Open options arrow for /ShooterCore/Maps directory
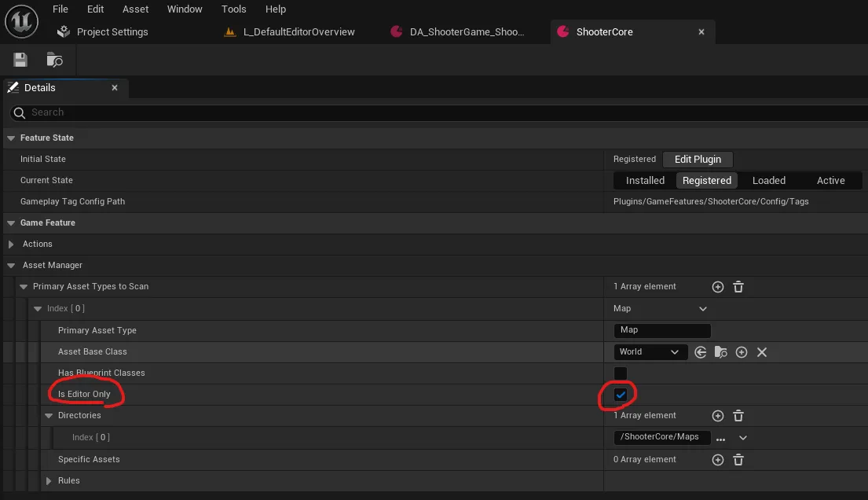The width and height of the screenshot is (868, 500). 743,438
